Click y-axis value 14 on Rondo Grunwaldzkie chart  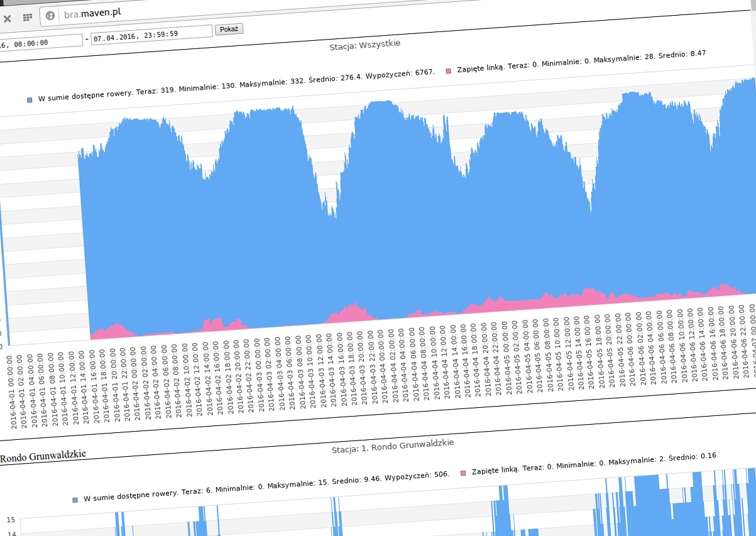11,533
